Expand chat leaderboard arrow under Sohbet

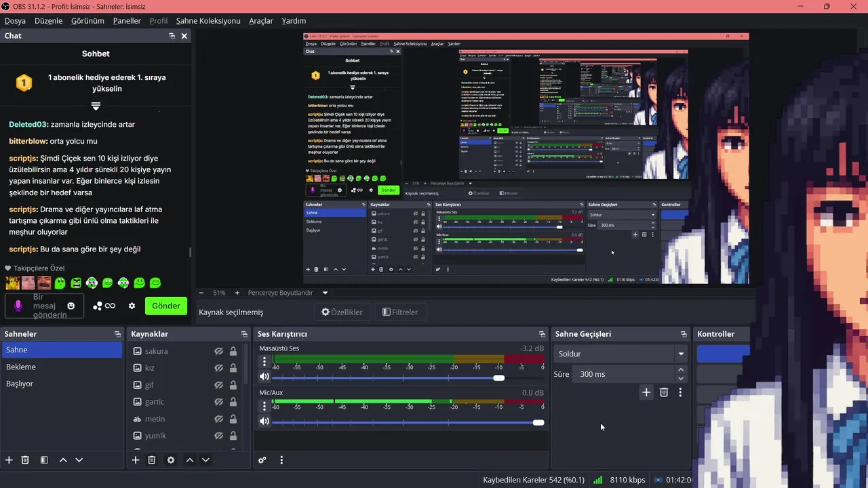point(96,106)
